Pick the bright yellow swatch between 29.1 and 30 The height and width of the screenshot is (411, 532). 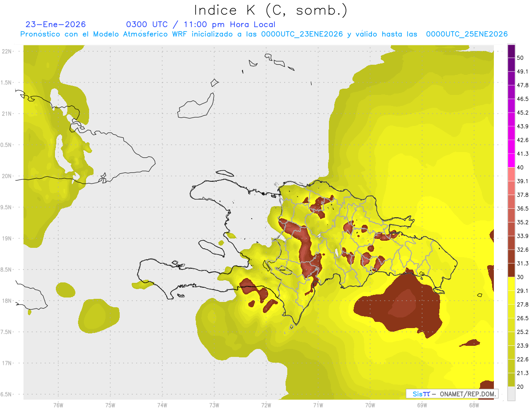click(x=511, y=284)
